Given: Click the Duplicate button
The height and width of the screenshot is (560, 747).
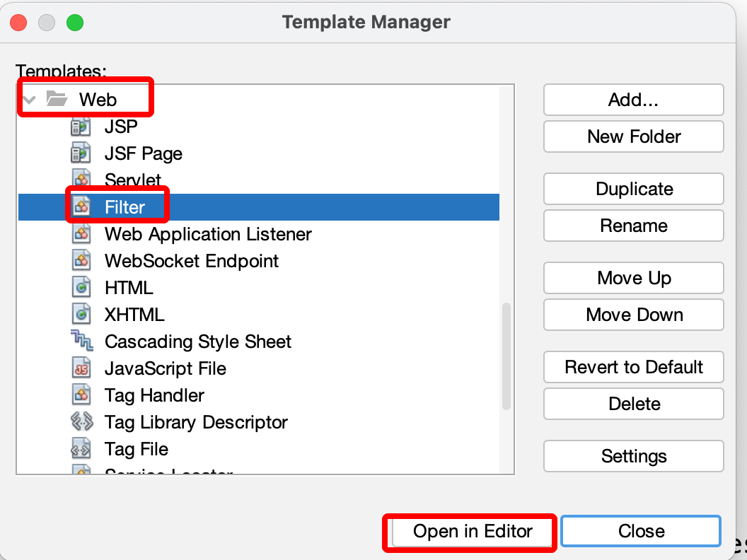Looking at the screenshot, I should tap(634, 189).
